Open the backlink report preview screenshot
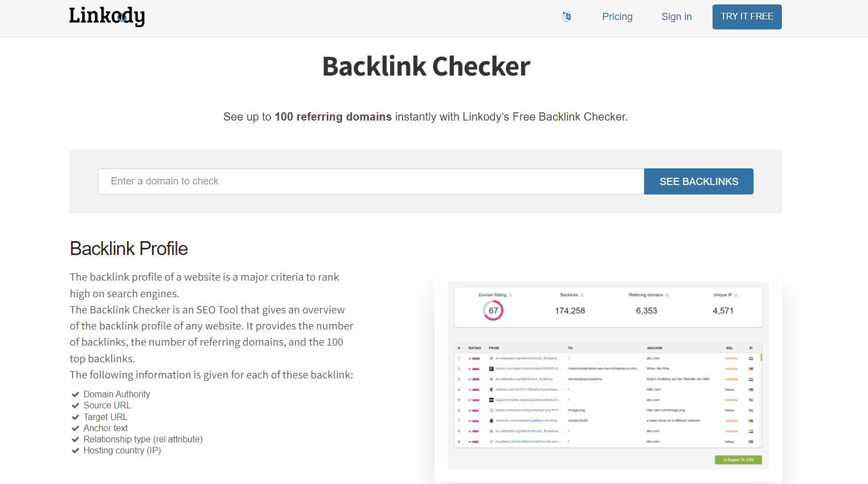The image size is (868, 484). tap(608, 376)
